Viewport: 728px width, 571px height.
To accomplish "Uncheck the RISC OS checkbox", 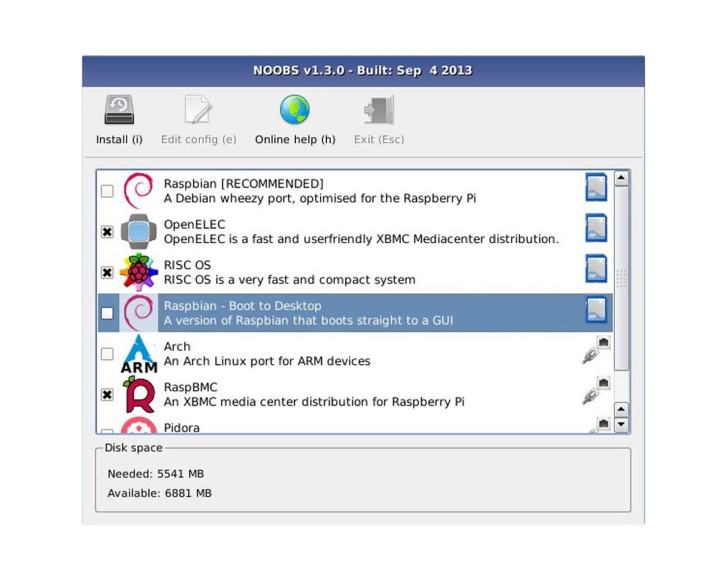I will (x=107, y=272).
